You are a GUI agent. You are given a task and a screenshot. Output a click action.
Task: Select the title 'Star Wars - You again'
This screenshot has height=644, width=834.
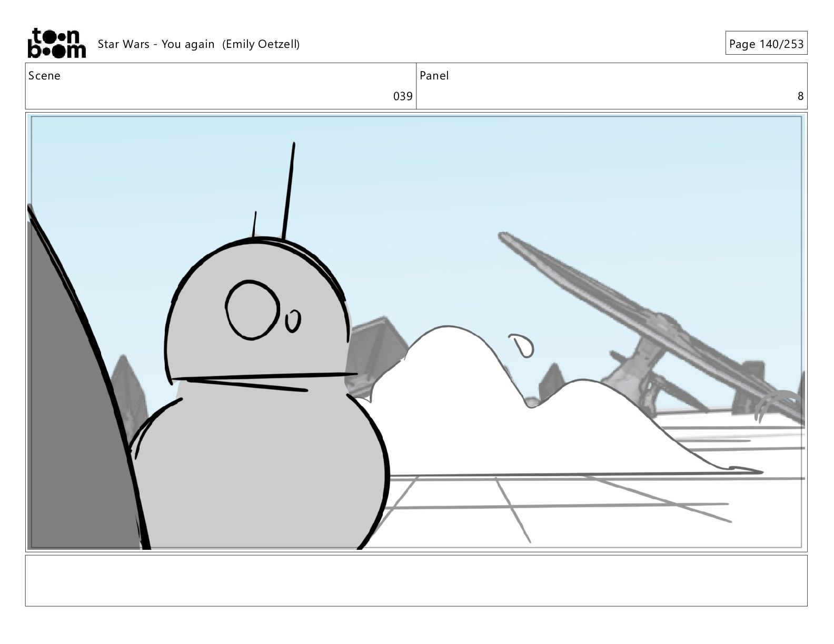(x=156, y=44)
